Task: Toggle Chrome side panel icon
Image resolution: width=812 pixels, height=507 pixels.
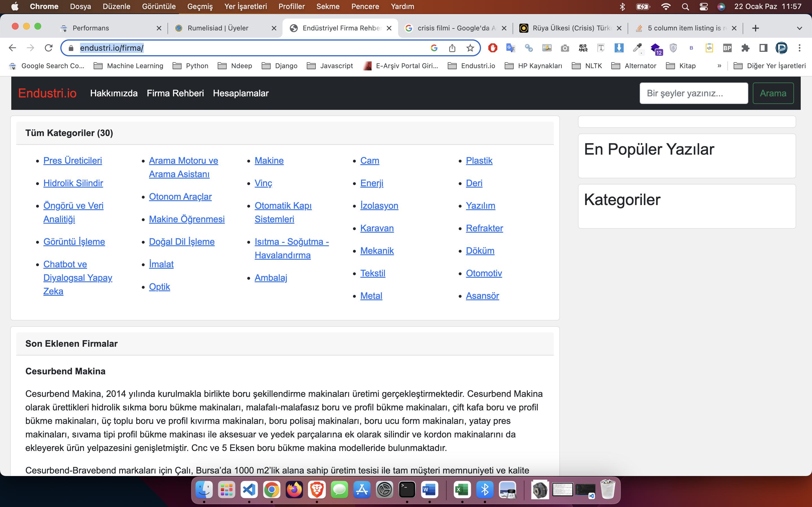Action: click(763, 48)
